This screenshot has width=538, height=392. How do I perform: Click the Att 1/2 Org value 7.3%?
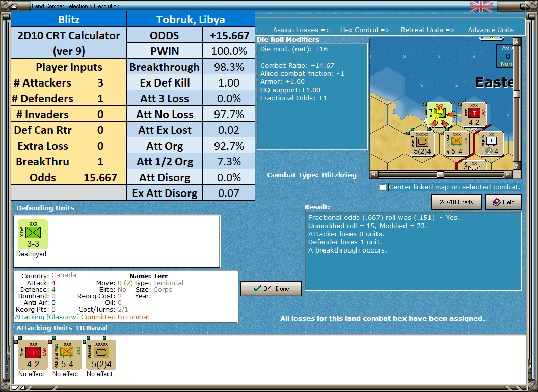[229, 161]
